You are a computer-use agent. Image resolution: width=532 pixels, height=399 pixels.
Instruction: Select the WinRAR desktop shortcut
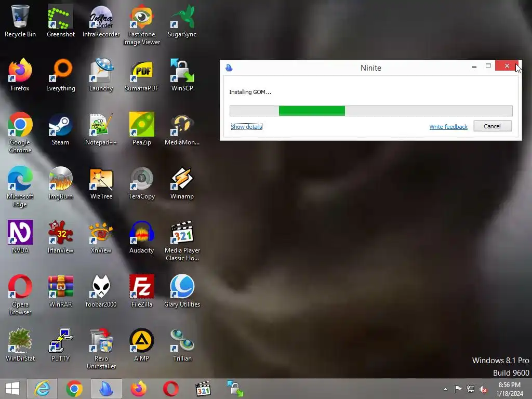(60, 291)
